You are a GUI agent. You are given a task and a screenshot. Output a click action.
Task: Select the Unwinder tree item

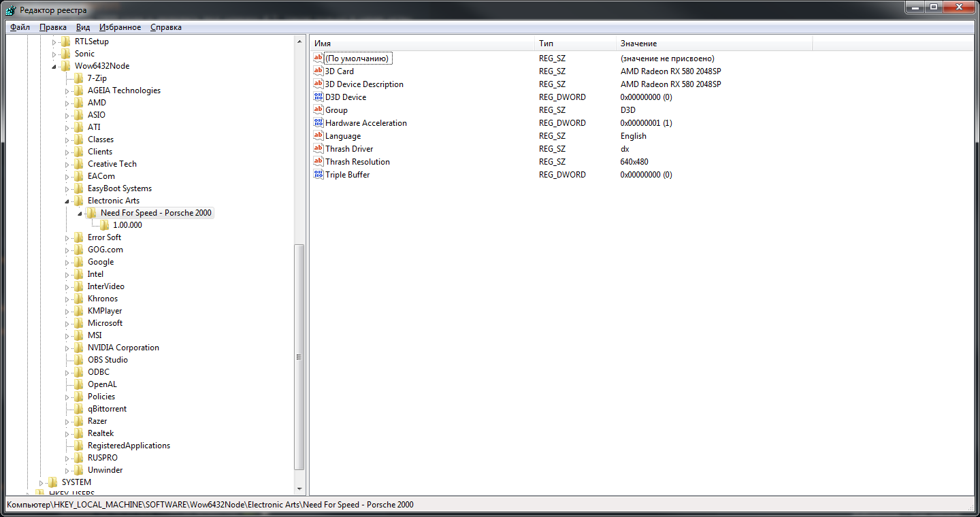click(105, 470)
